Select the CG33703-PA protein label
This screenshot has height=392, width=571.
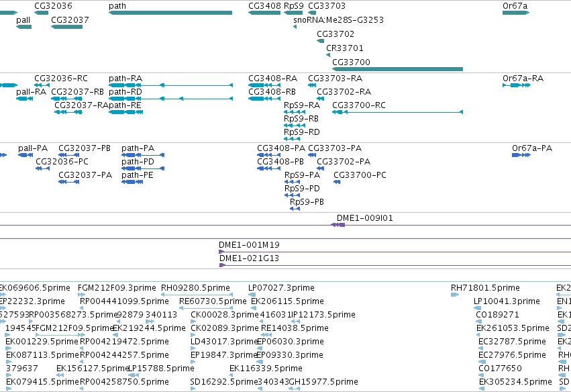335,148
